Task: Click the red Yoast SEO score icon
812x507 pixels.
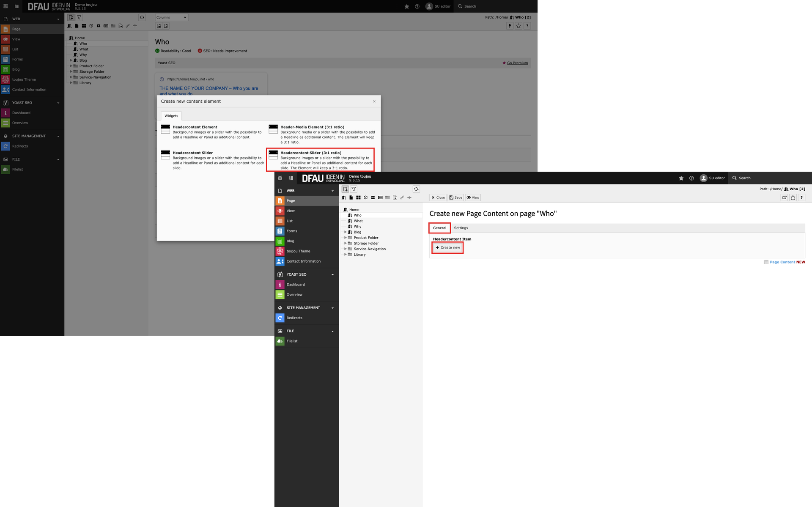Action: tap(200, 51)
